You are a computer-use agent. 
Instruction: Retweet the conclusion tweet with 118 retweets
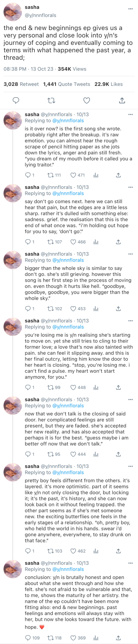50,638
